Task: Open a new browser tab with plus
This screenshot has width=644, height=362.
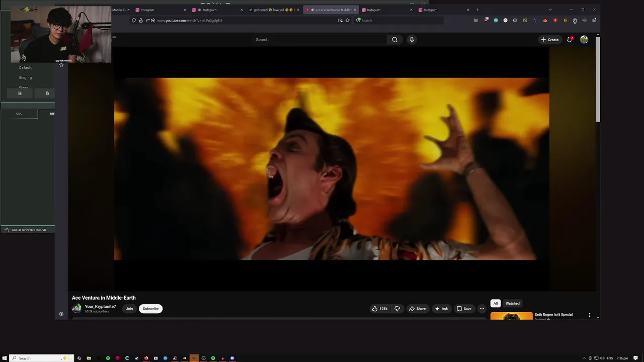Action: [477, 10]
